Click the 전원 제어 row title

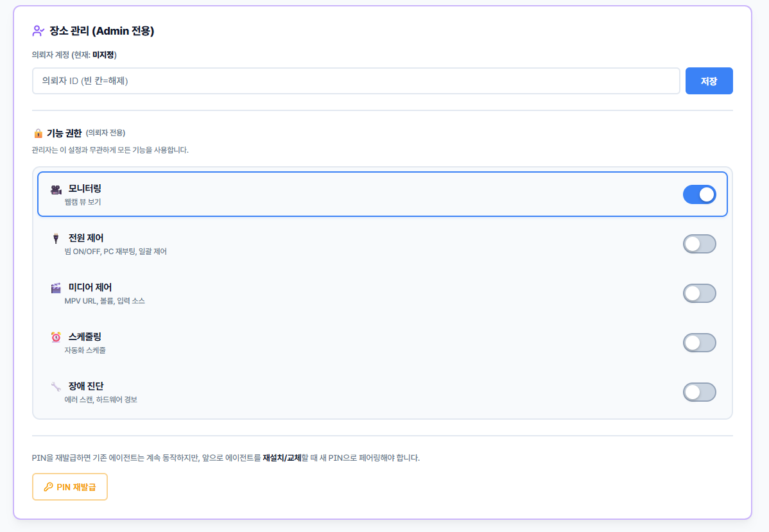coord(86,238)
